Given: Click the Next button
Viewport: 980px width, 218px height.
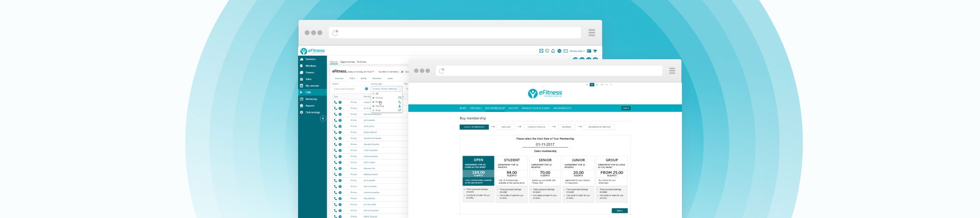Looking at the screenshot, I should click(x=620, y=210).
